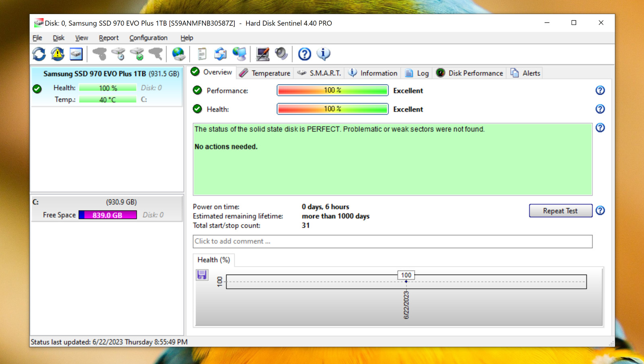Click the blue Refresh arrows toolbar icon
644x364 pixels.
pyautogui.click(x=39, y=54)
